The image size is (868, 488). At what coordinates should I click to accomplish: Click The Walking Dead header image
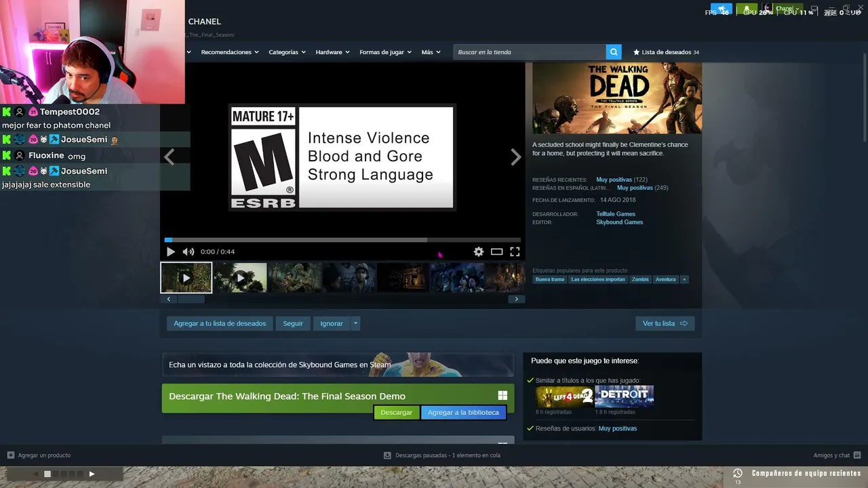(617, 98)
